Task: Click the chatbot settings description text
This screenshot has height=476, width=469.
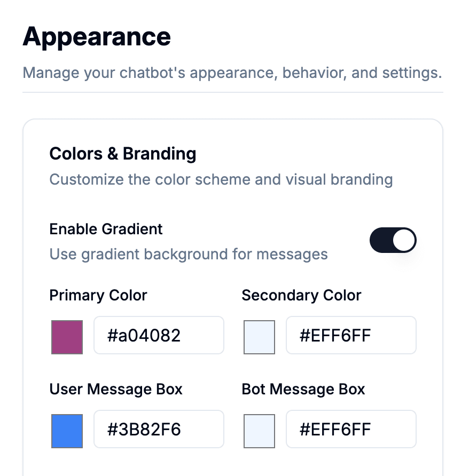Action: point(232,73)
